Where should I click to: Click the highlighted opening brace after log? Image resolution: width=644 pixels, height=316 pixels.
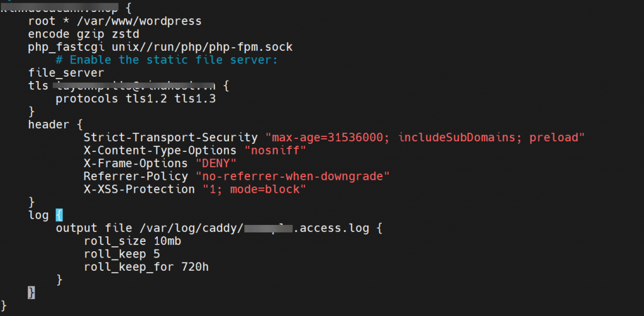[x=59, y=215]
